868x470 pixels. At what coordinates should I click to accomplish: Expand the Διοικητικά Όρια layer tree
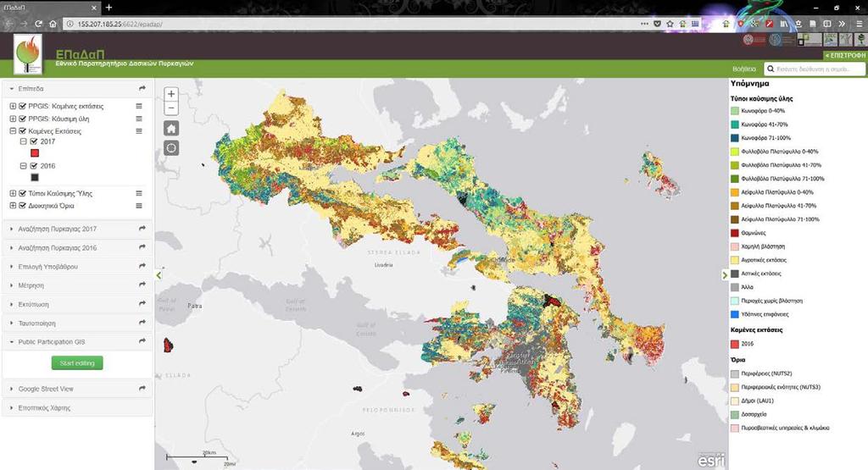click(13, 206)
